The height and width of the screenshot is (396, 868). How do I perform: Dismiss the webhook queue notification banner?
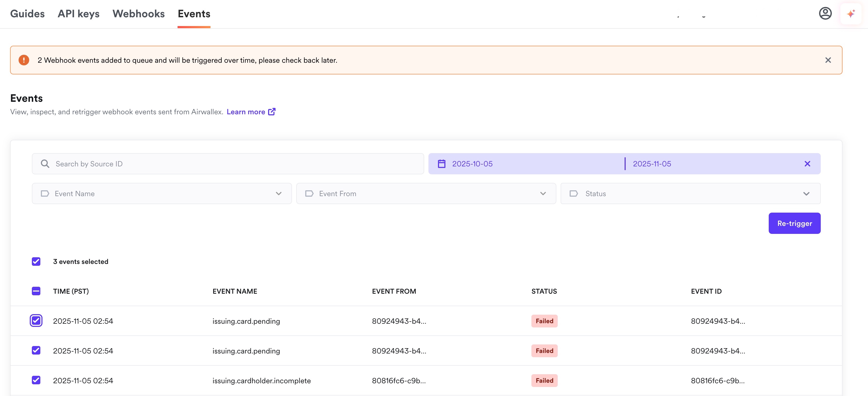point(828,60)
